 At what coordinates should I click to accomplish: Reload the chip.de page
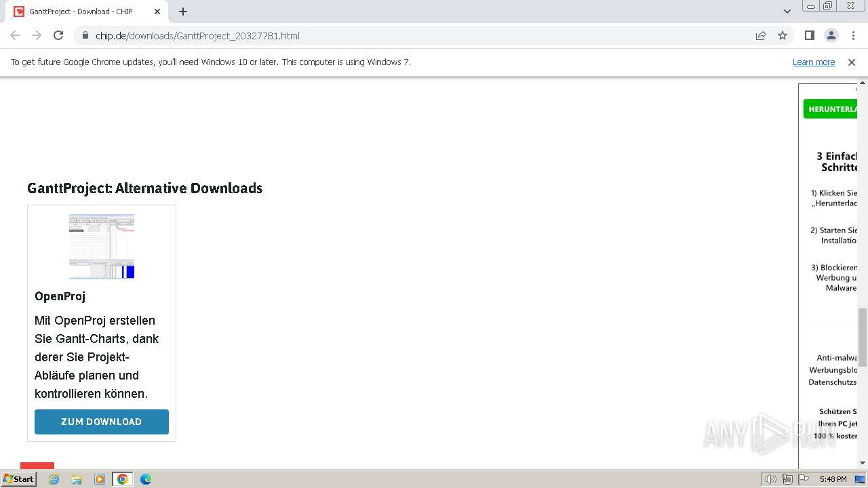click(x=58, y=35)
